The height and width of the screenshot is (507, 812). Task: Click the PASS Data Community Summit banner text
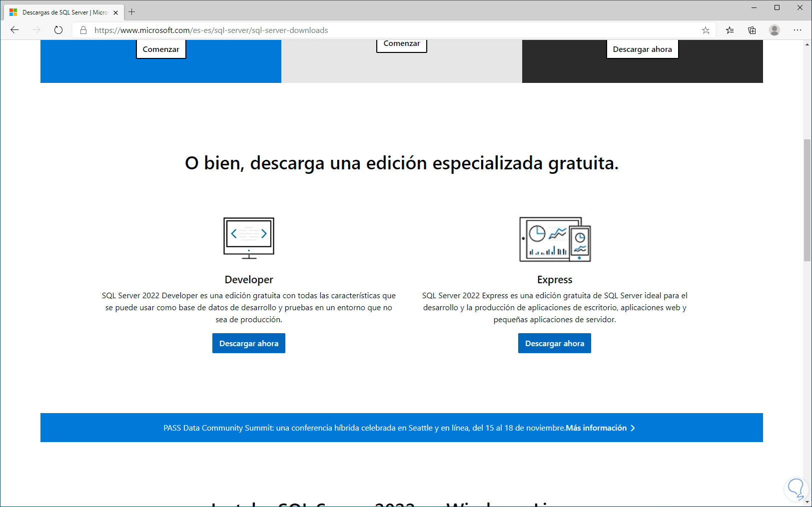(x=364, y=428)
